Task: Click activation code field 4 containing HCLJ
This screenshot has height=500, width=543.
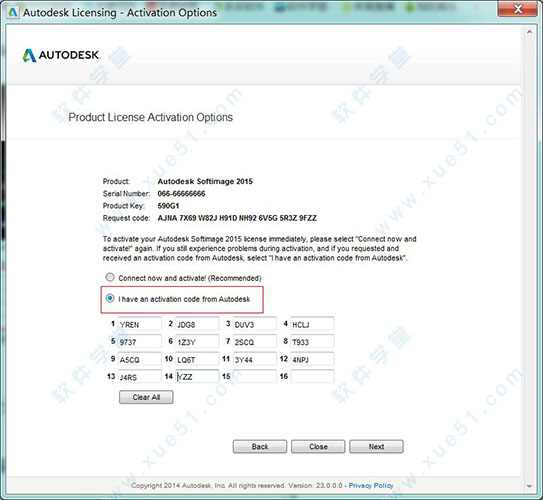Action: [x=312, y=323]
